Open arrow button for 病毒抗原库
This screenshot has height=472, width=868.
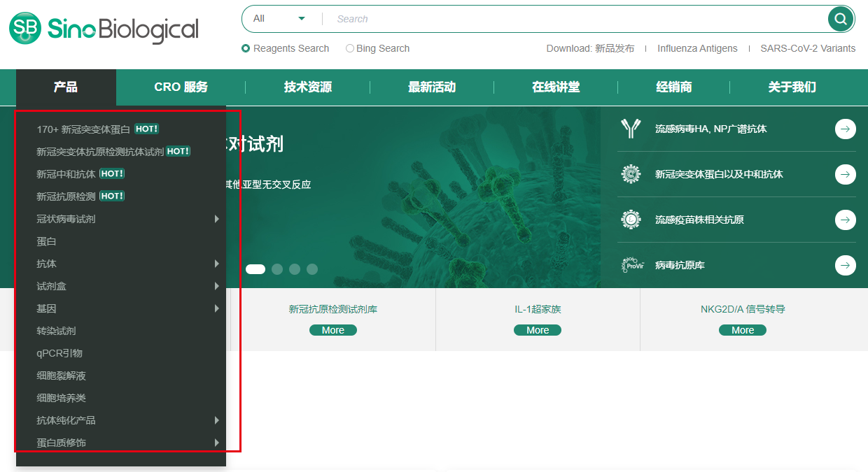click(x=846, y=265)
